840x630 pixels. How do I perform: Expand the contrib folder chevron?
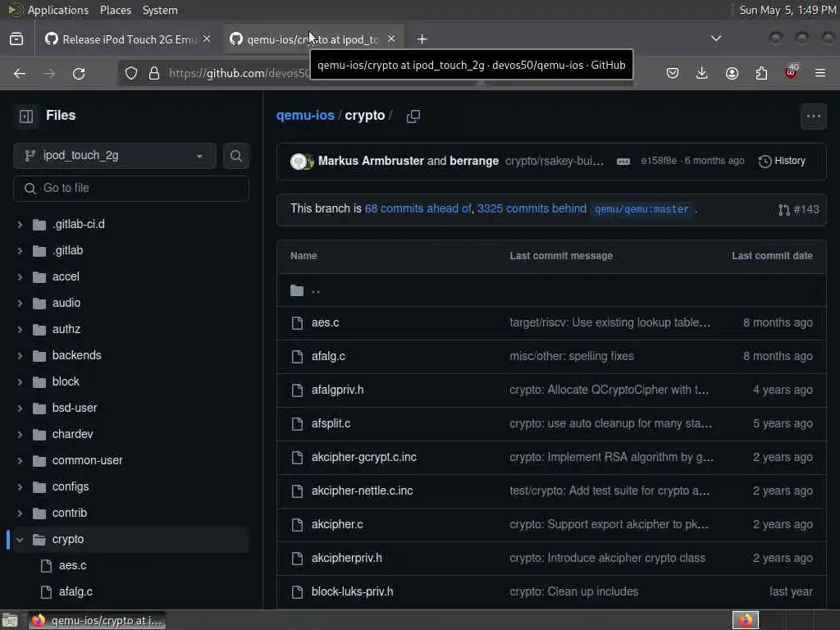click(20, 514)
